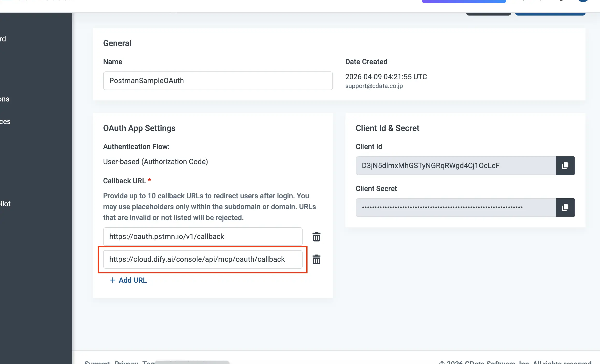Image resolution: width=600 pixels, height=364 pixels.
Task: Select the Client Id value field
Action: [455, 166]
